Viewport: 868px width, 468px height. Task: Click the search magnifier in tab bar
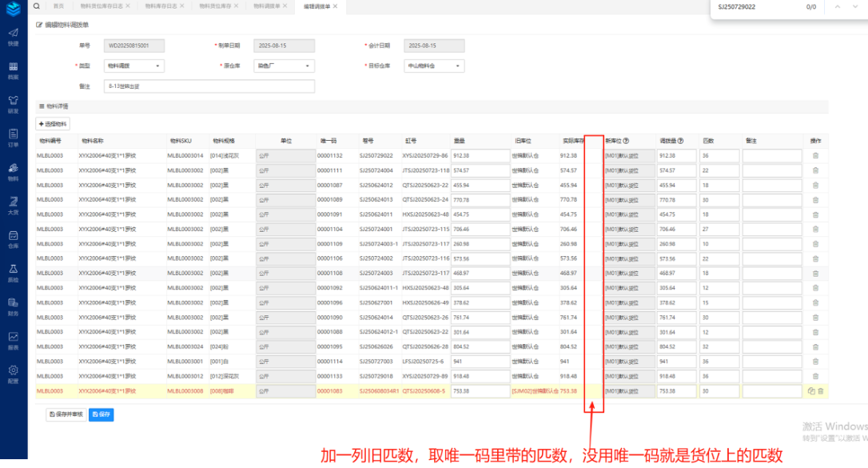(x=38, y=6)
